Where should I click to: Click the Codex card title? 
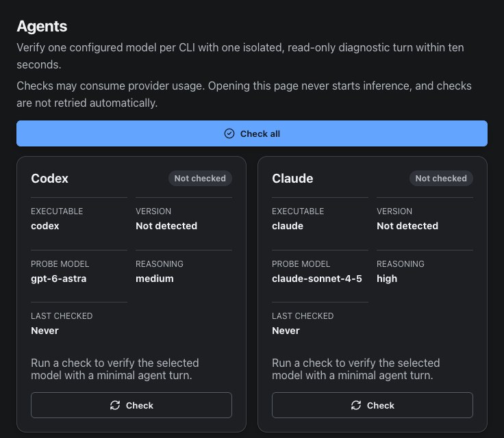(49, 179)
